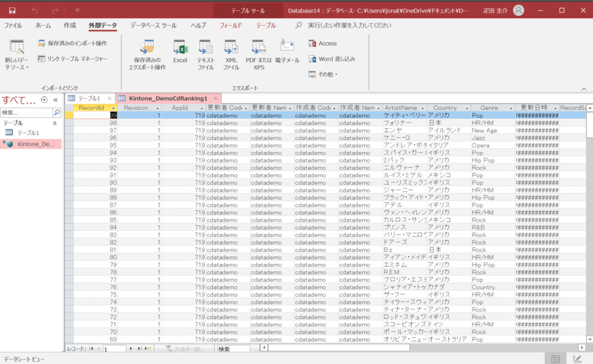Click the Word 差し込み button

click(332, 59)
